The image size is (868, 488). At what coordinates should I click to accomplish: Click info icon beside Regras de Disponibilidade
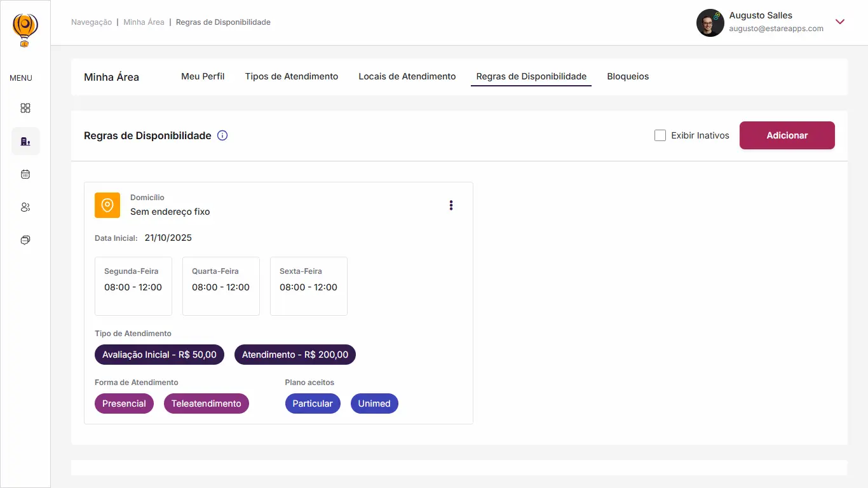(222, 135)
